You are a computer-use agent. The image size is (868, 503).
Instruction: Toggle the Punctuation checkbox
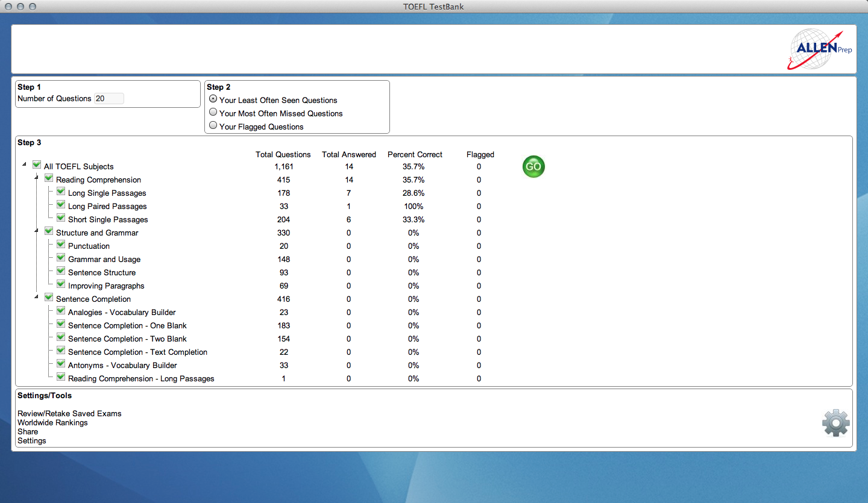coord(61,245)
